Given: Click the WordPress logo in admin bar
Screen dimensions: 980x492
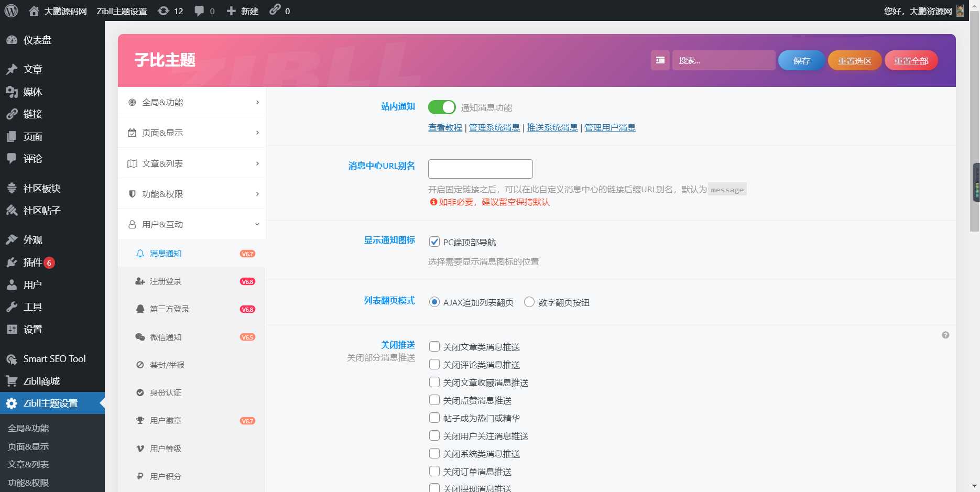Looking at the screenshot, I should pyautogui.click(x=10, y=10).
